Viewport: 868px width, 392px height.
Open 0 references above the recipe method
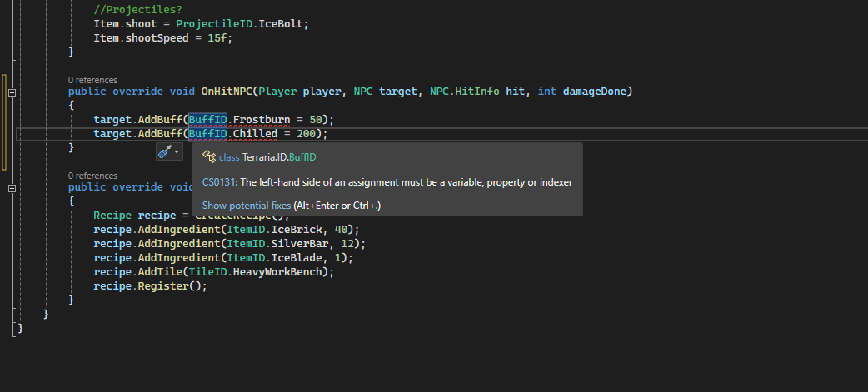92,176
